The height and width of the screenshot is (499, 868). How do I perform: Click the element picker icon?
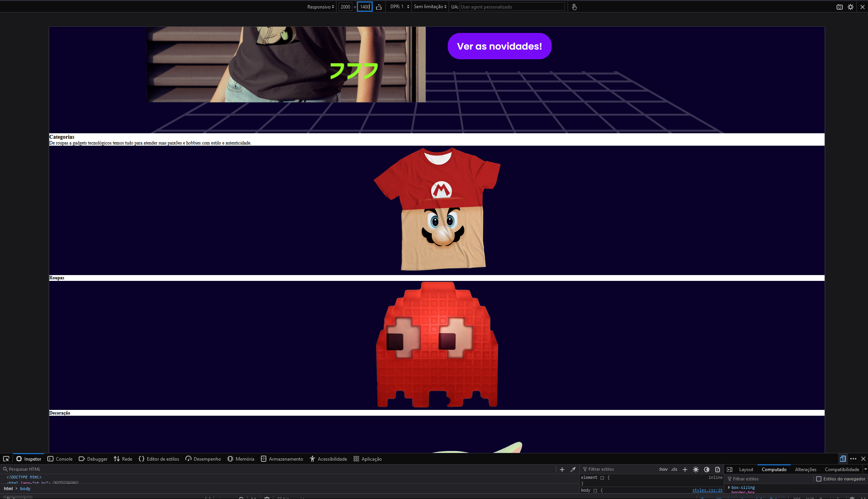coord(6,459)
